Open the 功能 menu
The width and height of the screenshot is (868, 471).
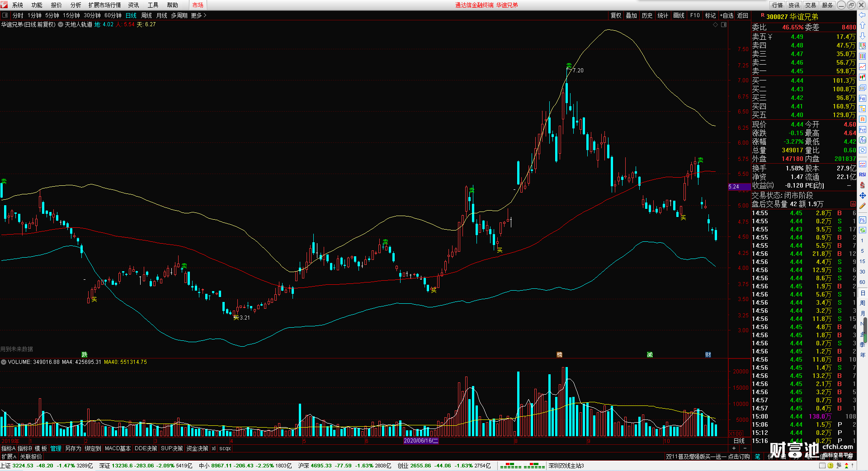37,5
